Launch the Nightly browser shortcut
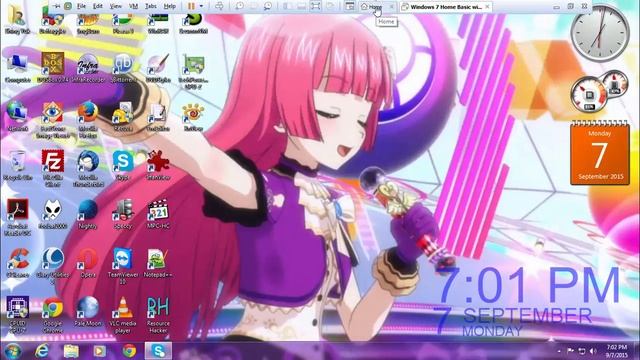This screenshot has width=640, height=360. (x=88, y=215)
